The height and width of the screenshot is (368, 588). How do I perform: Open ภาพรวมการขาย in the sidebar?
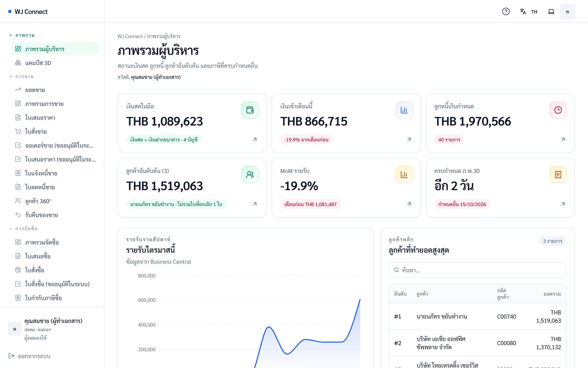(x=55, y=104)
